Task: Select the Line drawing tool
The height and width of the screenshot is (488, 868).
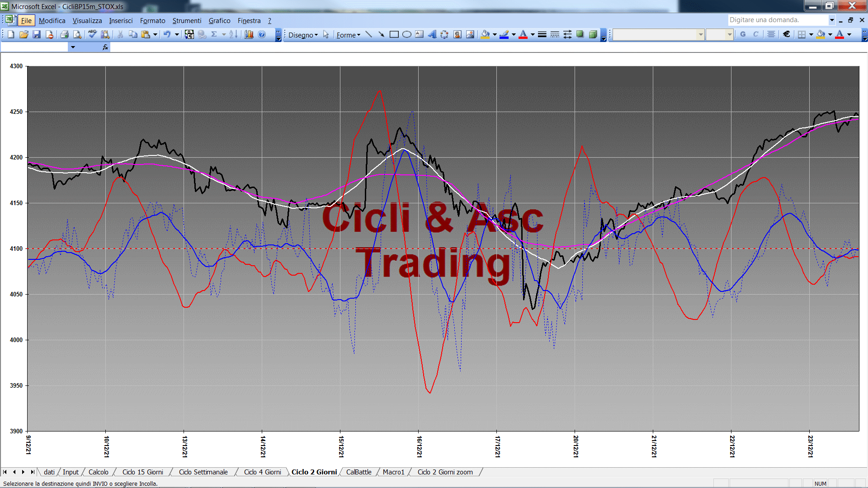Action: tap(368, 34)
